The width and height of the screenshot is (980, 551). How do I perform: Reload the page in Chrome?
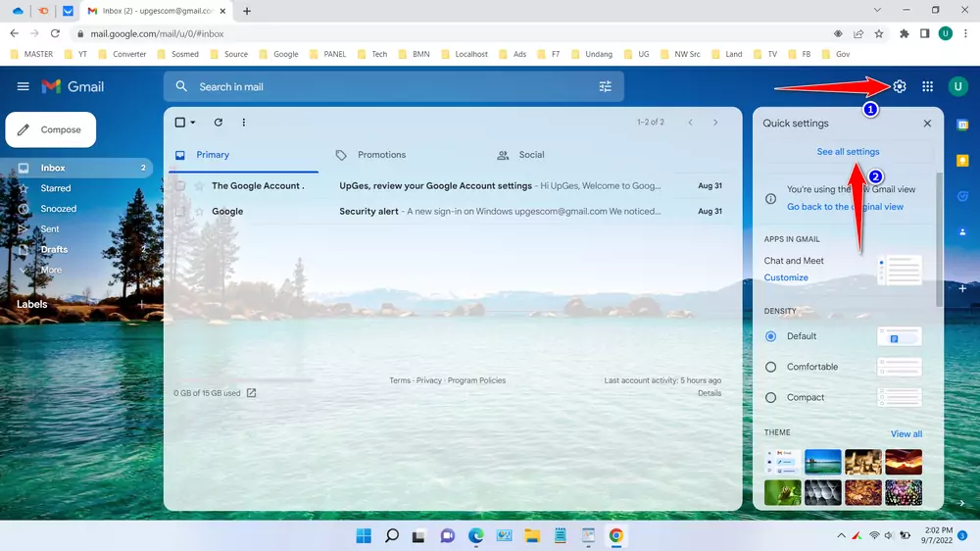[55, 33]
